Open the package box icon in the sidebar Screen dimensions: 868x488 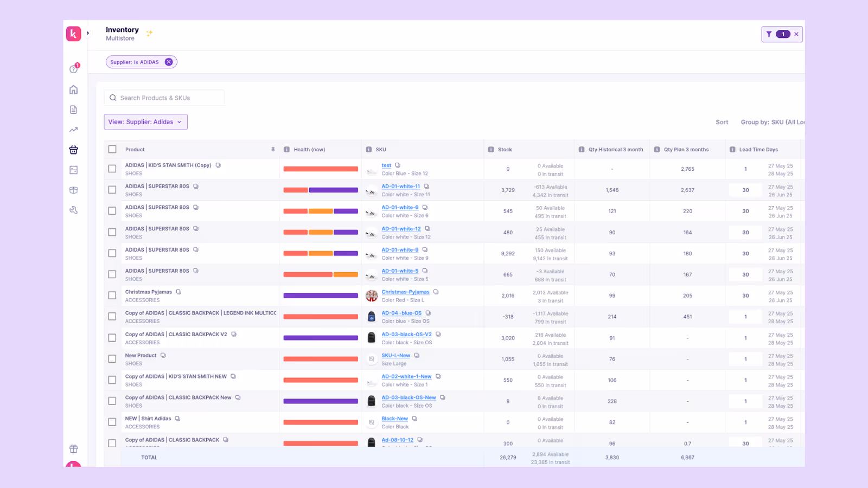[74, 190]
